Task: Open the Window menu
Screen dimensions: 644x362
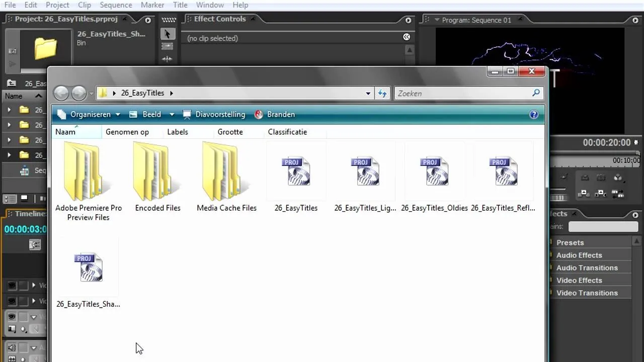Action: tap(210, 5)
